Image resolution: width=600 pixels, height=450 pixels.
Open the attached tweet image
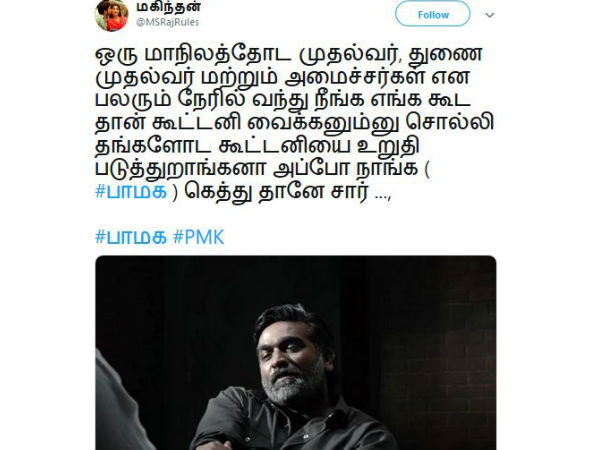coord(296,353)
